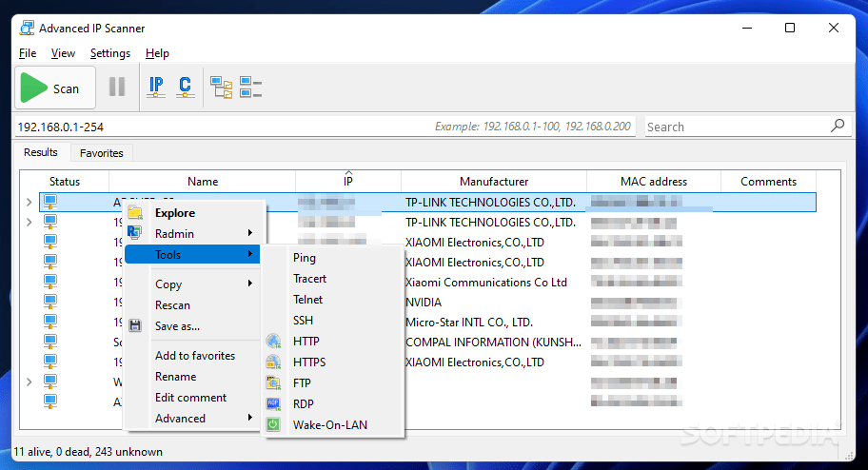Choose Save as... from the context menu
Image resolution: width=868 pixels, height=470 pixels.
point(192,325)
